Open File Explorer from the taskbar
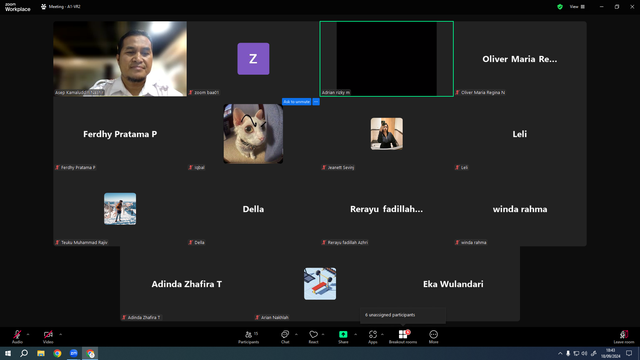 (x=41, y=353)
